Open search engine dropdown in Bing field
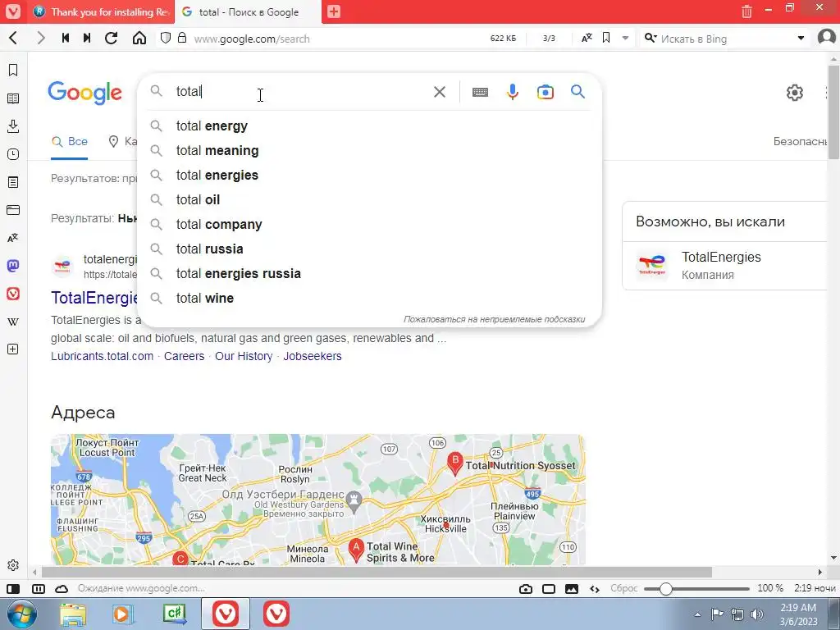 (801, 39)
